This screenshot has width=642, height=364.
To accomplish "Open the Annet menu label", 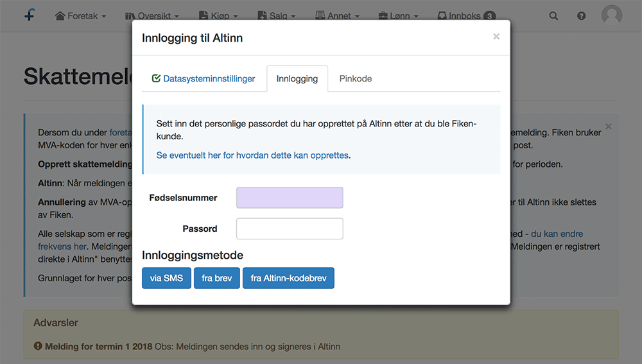I will pos(339,16).
